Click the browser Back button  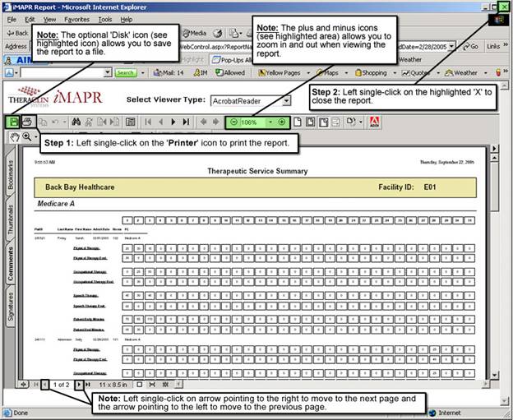coord(18,33)
